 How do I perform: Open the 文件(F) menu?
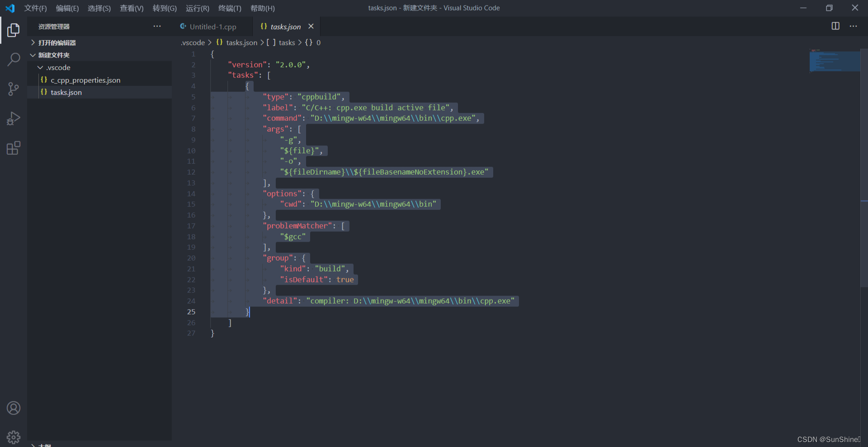click(35, 8)
